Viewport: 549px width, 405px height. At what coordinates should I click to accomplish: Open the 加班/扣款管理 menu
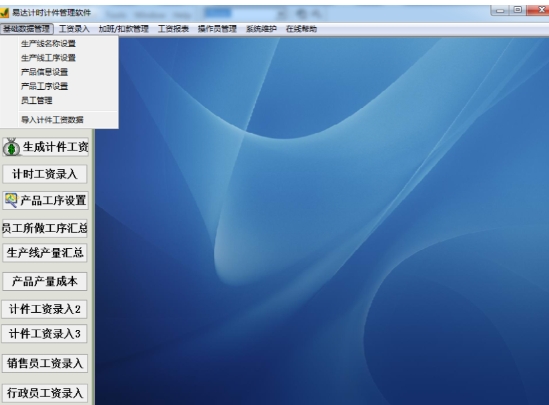click(x=124, y=29)
